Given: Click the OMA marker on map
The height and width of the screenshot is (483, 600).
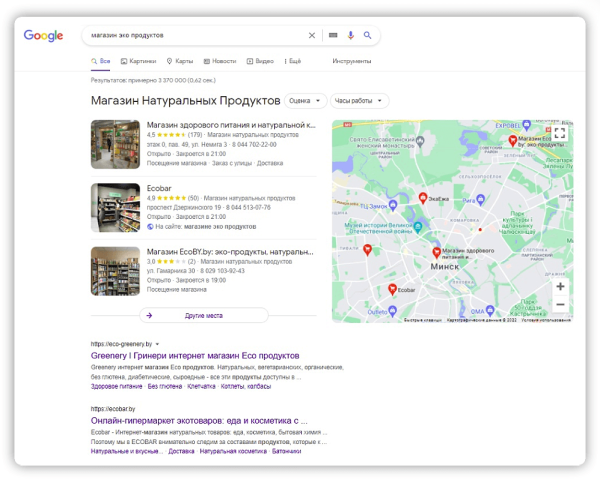Looking at the screenshot, I should point(490,310).
